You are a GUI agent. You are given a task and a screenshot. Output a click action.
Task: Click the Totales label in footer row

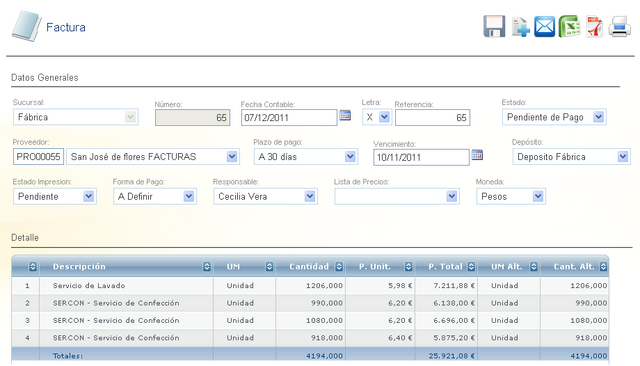68,356
